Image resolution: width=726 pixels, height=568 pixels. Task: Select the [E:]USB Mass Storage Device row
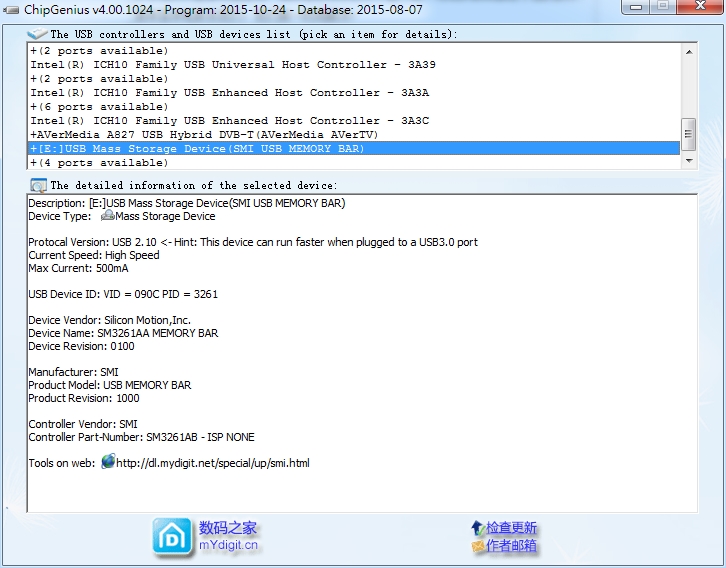coord(354,149)
